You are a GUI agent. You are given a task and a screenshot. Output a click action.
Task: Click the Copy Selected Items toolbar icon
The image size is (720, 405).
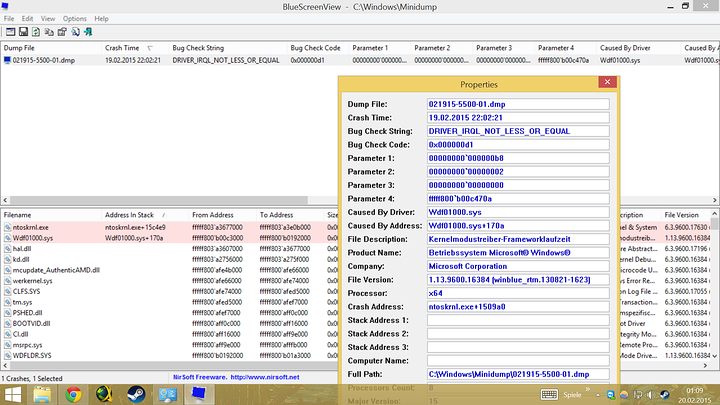click(x=47, y=32)
